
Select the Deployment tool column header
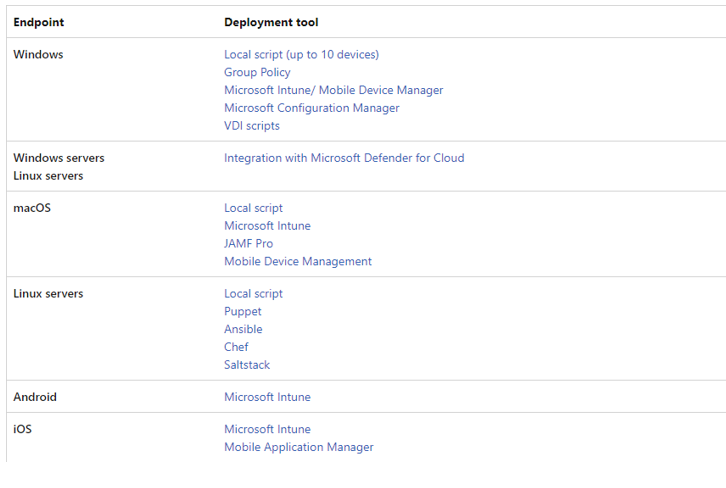click(x=271, y=22)
